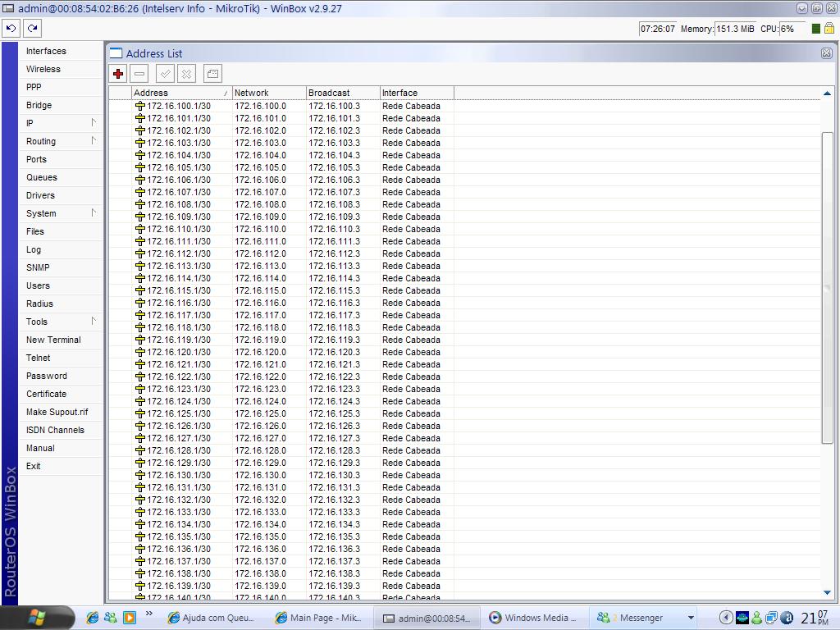Click the address icon for 172.16.125.1/30
This screenshot has width=840, height=630.
(140, 413)
